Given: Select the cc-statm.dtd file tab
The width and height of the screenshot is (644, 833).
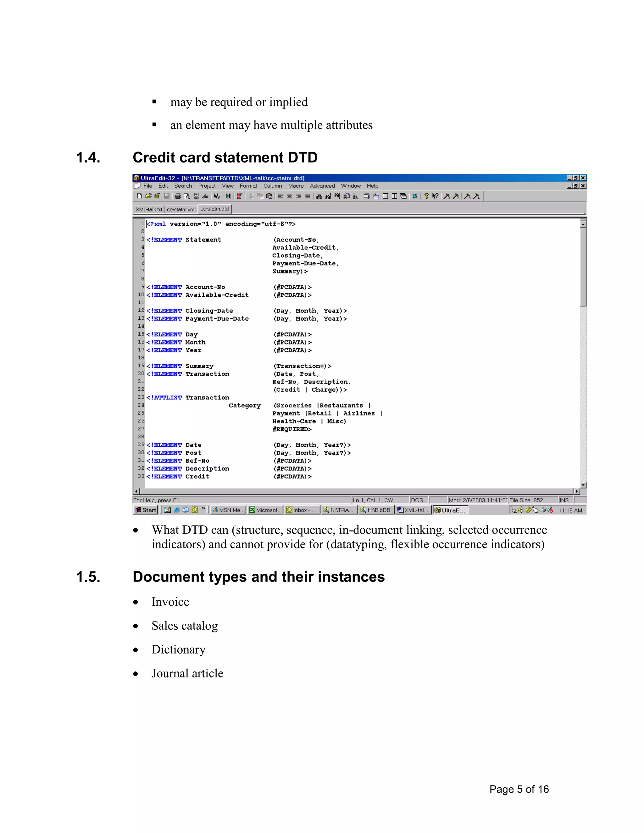Looking at the screenshot, I should (215, 209).
